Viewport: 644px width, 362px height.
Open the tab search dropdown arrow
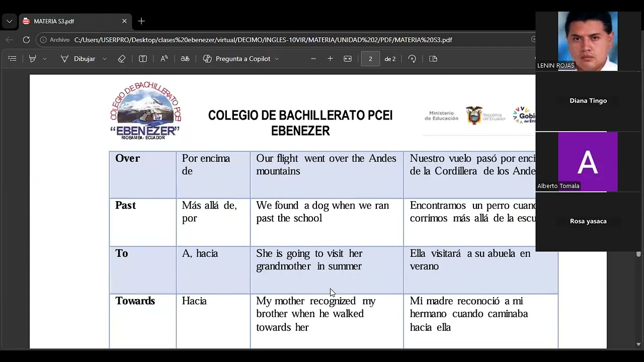[x=9, y=21]
